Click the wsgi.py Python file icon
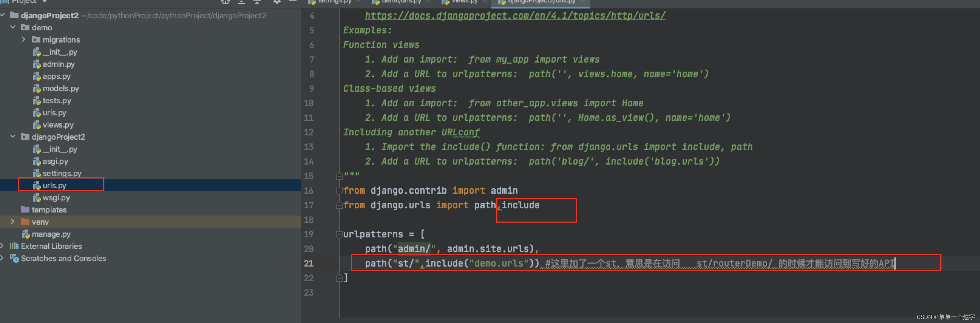The width and height of the screenshot is (980, 323). tap(37, 197)
